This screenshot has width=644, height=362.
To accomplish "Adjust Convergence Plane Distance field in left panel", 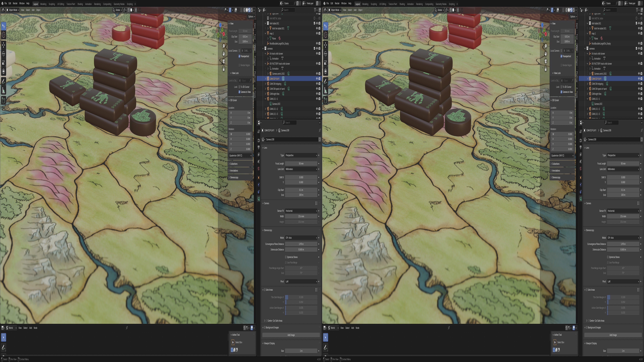I will tap(301, 244).
